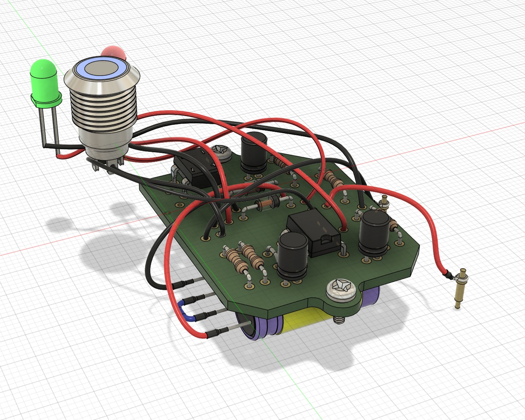Select the Phillips screw at the bottom edge

[341, 288]
